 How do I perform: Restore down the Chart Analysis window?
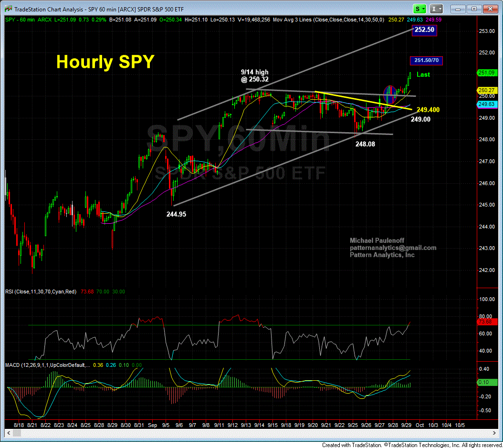[474, 9]
